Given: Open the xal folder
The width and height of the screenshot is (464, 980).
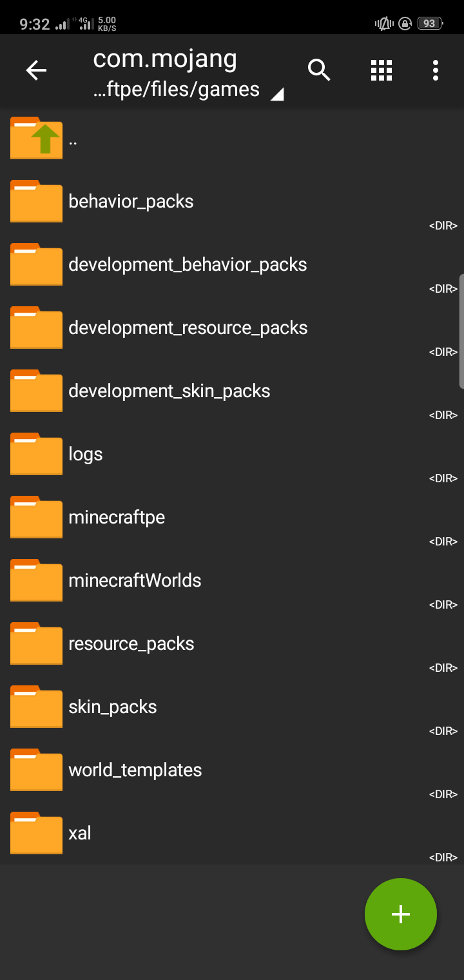Looking at the screenshot, I should pyautogui.click(x=232, y=833).
